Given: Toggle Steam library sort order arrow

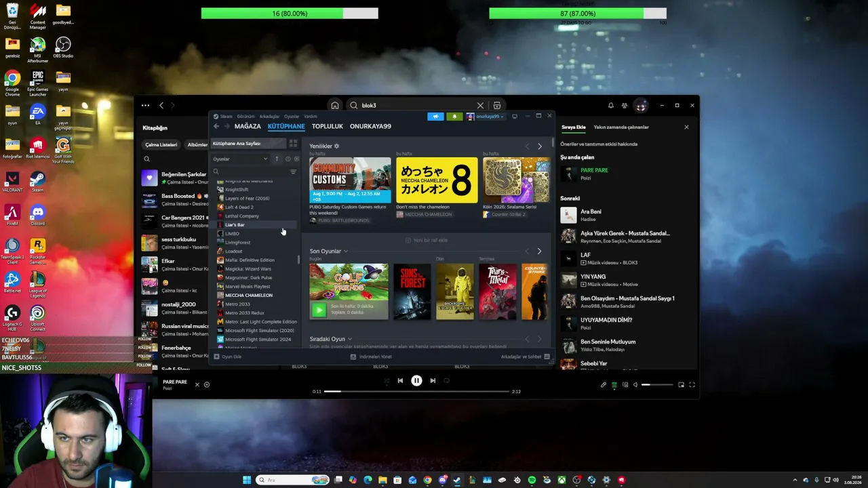Looking at the screenshot, I should coord(277,159).
